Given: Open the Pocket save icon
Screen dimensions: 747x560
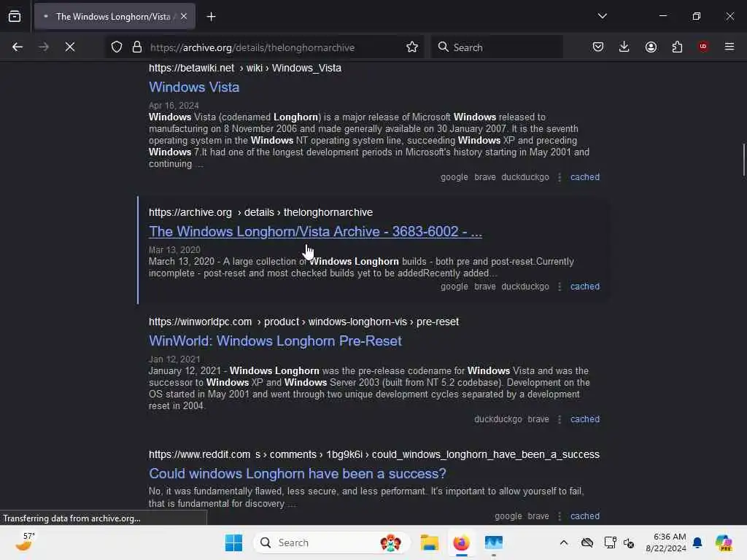Looking at the screenshot, I should point(598,47).
